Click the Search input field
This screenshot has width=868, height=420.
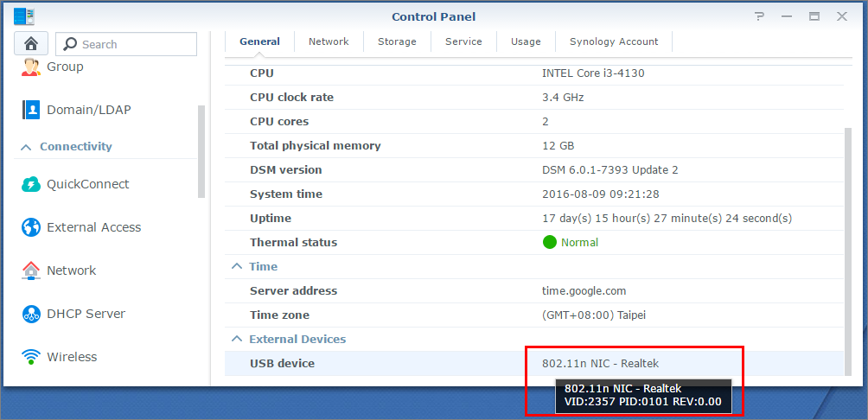[126, 44]
